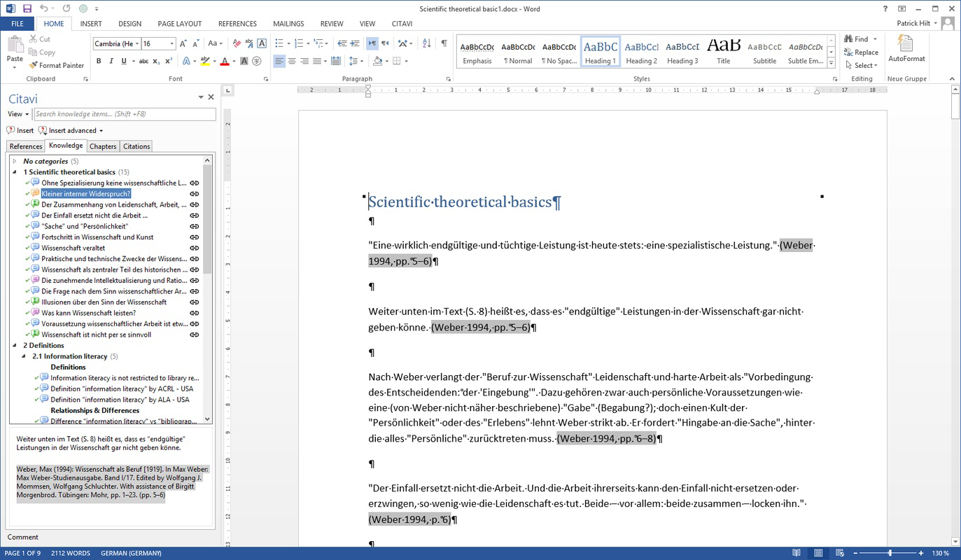961x560 pixels.
Task: Click Insert advanced in Citavi pane
Action: (71, 130)
